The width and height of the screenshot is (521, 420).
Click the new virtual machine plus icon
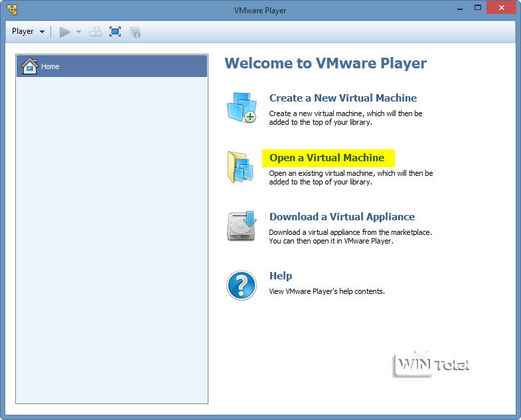(x=242, y=107)
